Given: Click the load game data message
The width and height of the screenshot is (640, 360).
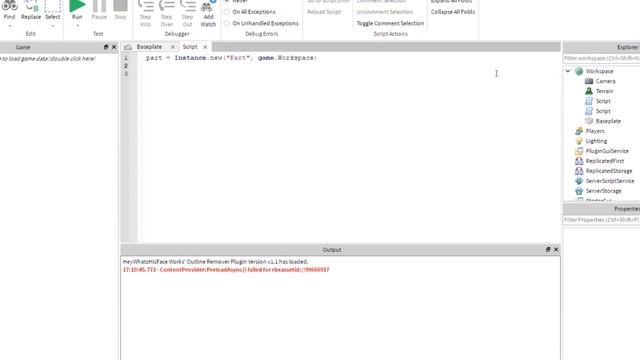Looking at the screenshot, I should [x=48, y=59].
